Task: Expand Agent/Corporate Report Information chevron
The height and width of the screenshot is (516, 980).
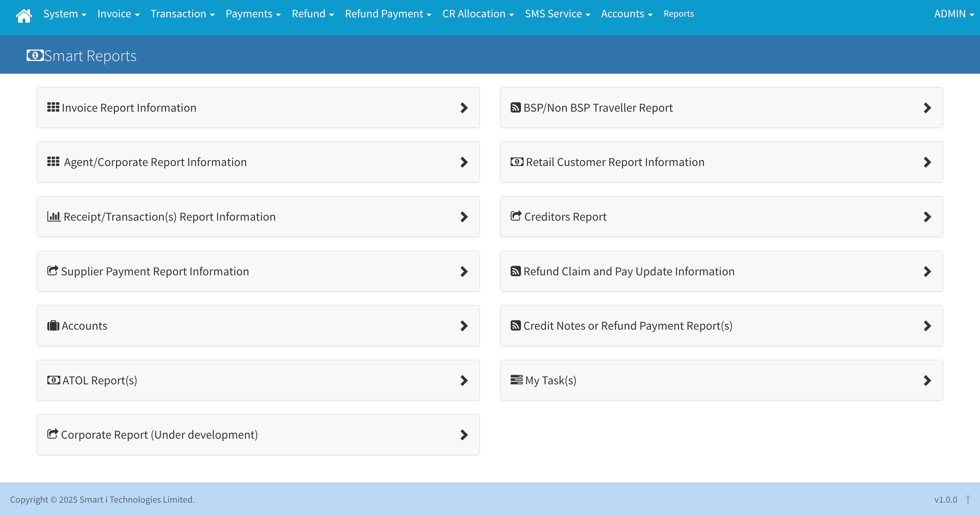Action: click(x=464, y=162)
